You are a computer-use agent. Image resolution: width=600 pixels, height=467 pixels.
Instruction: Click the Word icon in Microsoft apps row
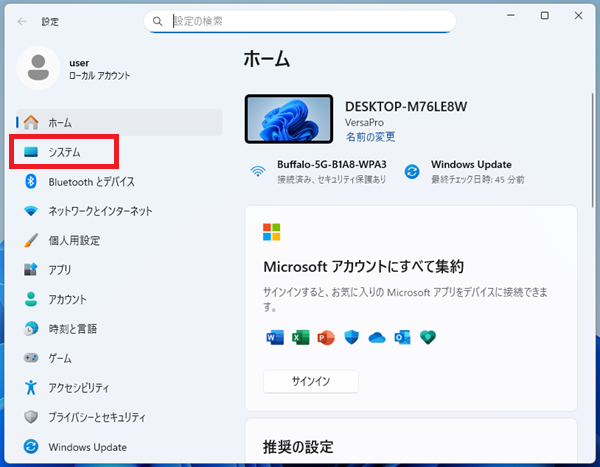click(x=273, y=337)
